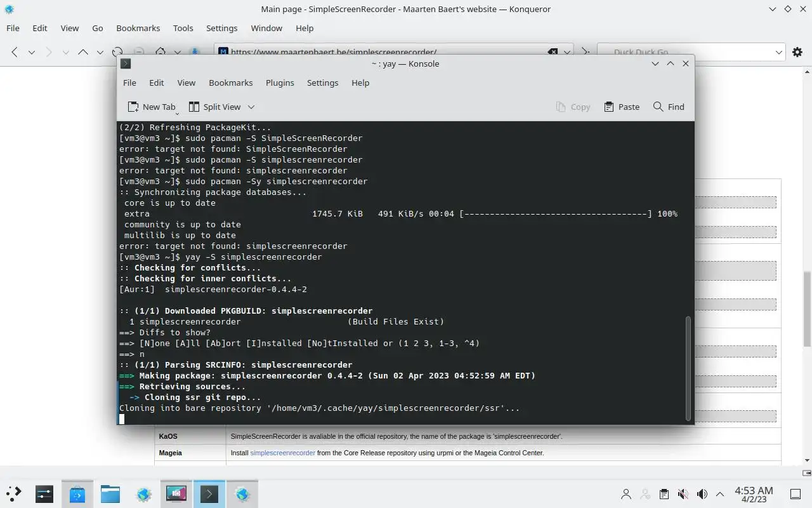The width and height of the screenshot is (812, 508).
Task: Open Konsole Edit menu
Action: [x=157, y=83]
